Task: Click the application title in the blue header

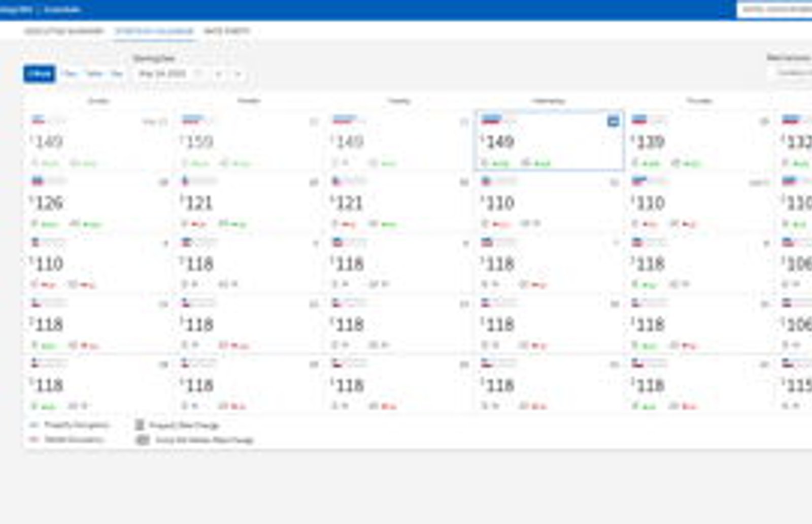Action: click(x=41, y=10)
